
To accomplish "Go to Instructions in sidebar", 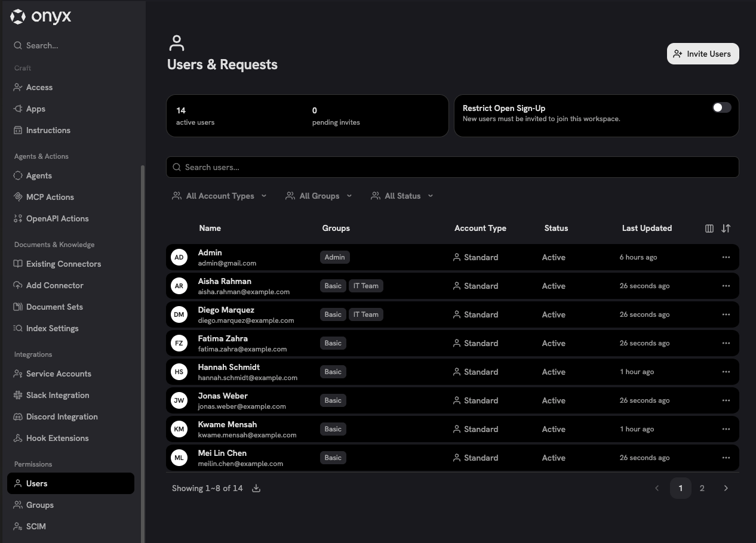I will tap(70, 130).
